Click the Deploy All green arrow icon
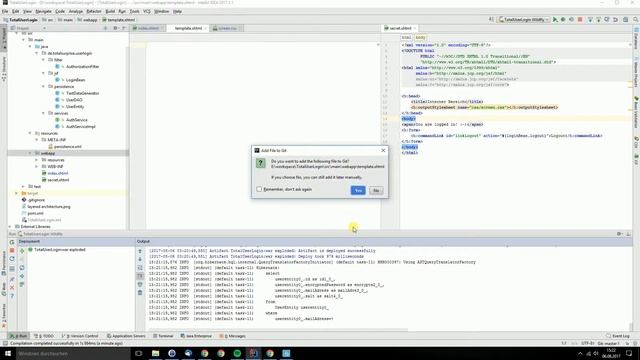The height and width of the screenshot is (360, 640). click(22, 251)
